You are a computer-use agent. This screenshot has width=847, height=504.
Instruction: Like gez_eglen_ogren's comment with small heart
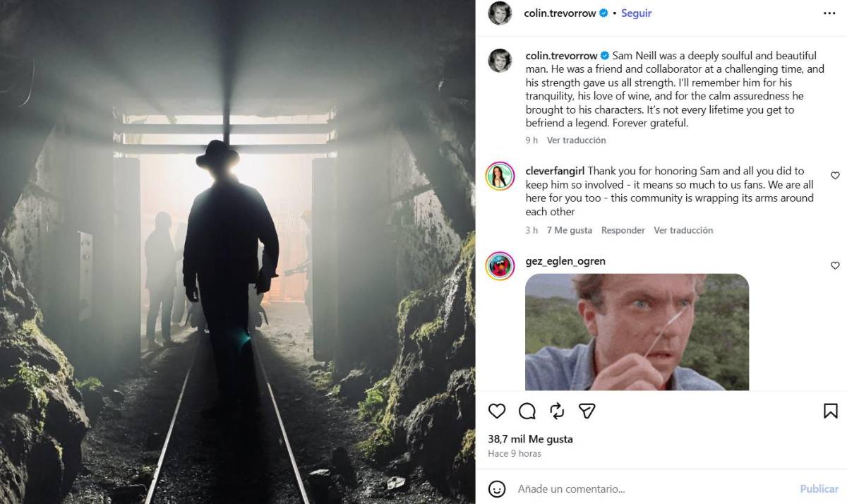(x=835, y=265)
